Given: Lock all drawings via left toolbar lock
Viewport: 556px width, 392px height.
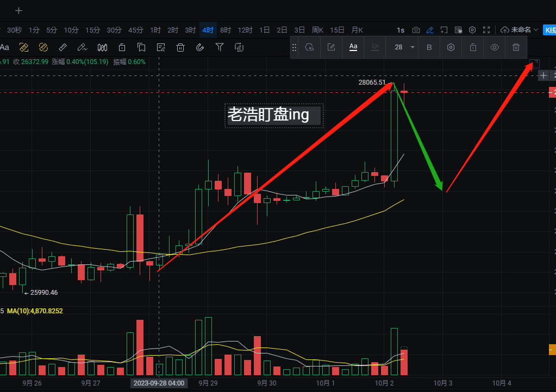Looking at the screenshot, I should (x=122, y=47).
